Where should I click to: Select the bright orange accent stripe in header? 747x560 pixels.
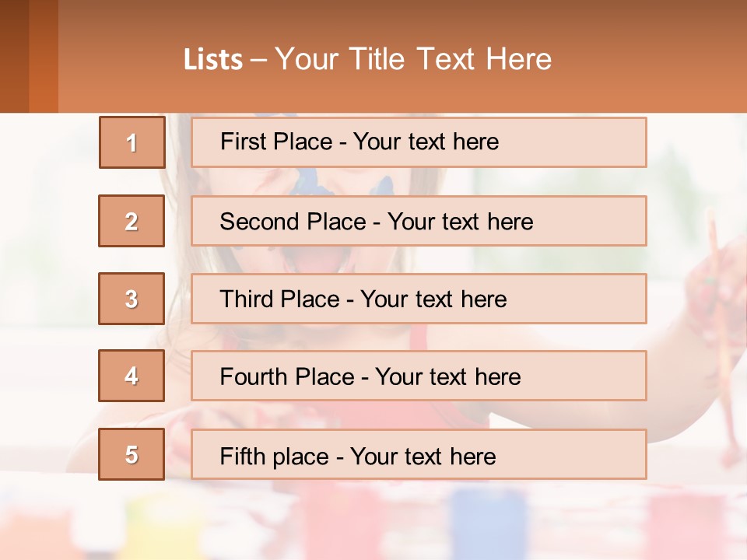(44, 56)
